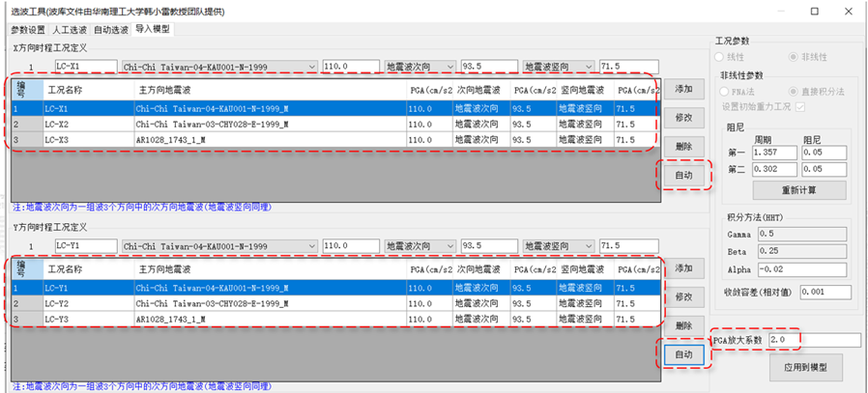Click 添加 button in X-direction section
Image resolution: width=868 pixels, height=393 pixels.
coord(684,89)
